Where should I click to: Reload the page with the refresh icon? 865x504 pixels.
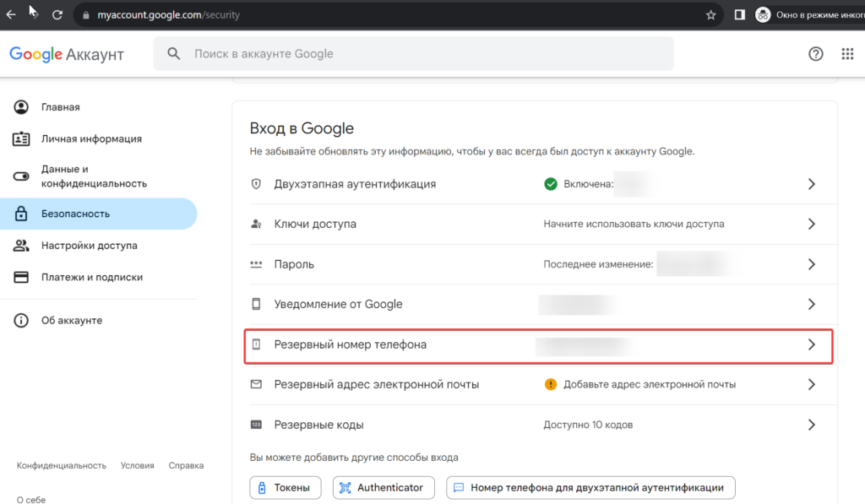point(57,15)
